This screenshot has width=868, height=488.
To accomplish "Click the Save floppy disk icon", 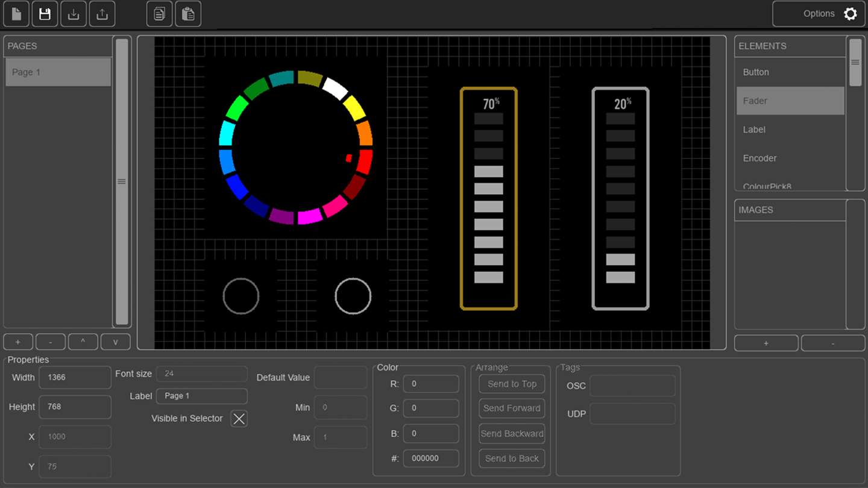I will [45, 14].
